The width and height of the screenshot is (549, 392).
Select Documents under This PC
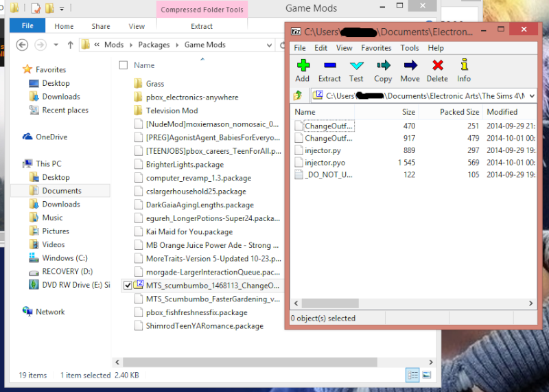click(62, 191)
